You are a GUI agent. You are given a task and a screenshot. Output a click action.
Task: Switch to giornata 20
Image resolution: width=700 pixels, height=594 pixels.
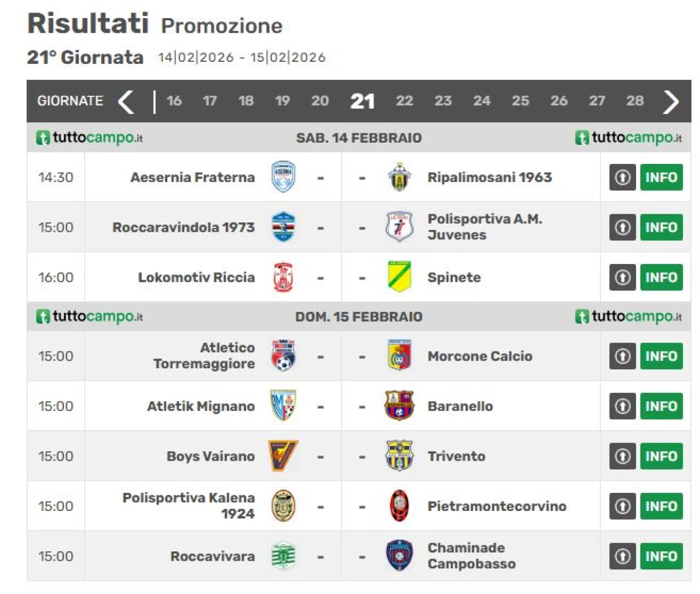[320, 101]
